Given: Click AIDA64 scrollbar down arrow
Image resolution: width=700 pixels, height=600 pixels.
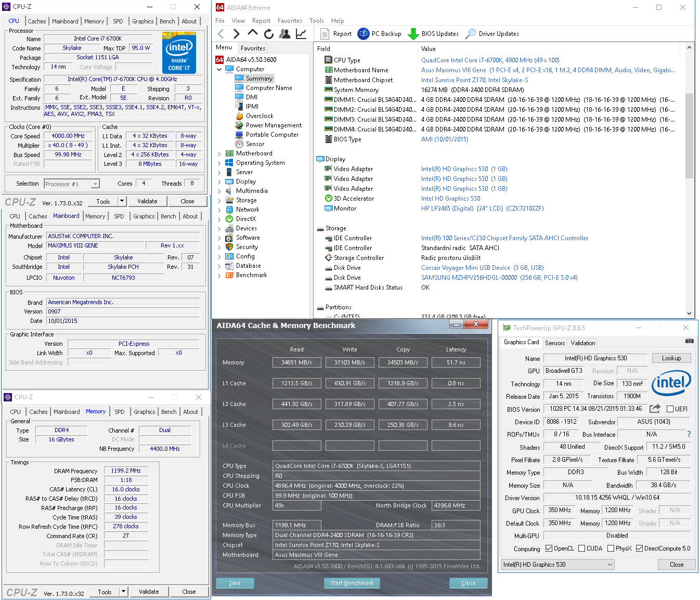Looking at the screenshot, I should pyautogui.click(x=690, y=314).
